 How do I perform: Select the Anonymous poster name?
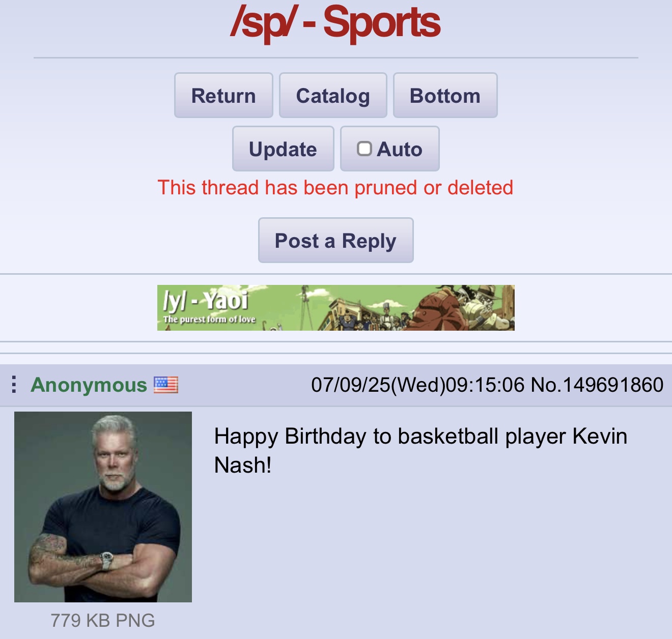tap(89, 385)
